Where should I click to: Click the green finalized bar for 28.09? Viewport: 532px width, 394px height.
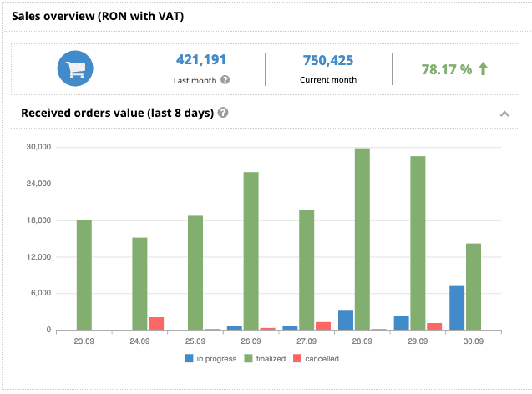point(362,239)
